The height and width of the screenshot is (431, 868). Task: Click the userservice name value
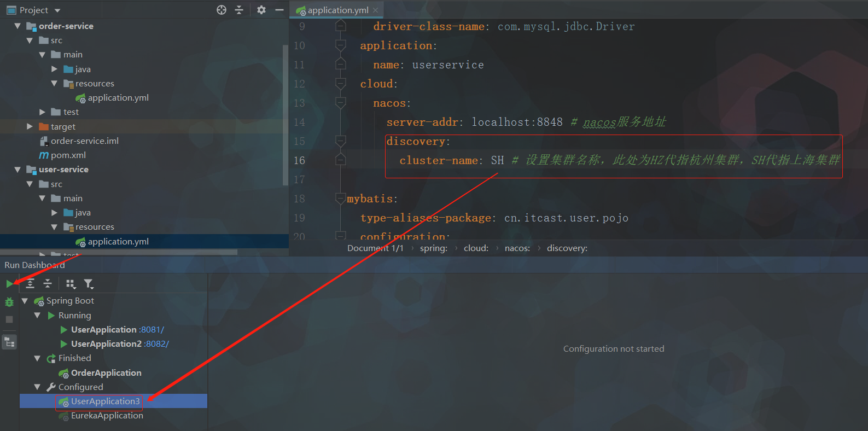coord(448,65)
